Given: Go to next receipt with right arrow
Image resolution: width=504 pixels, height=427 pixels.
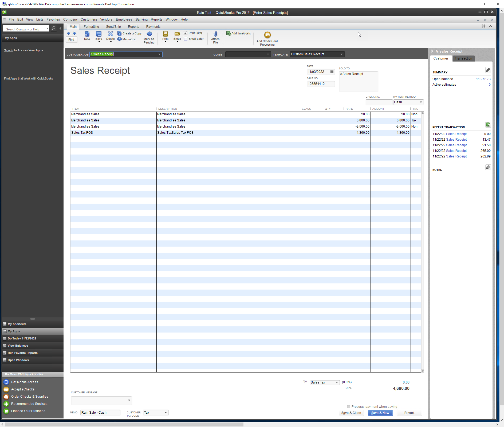Looking at the screenshot, I should 74,33.
